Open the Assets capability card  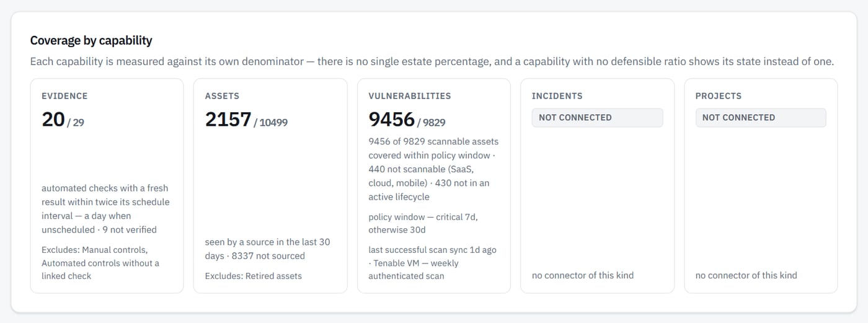[270, 185]
